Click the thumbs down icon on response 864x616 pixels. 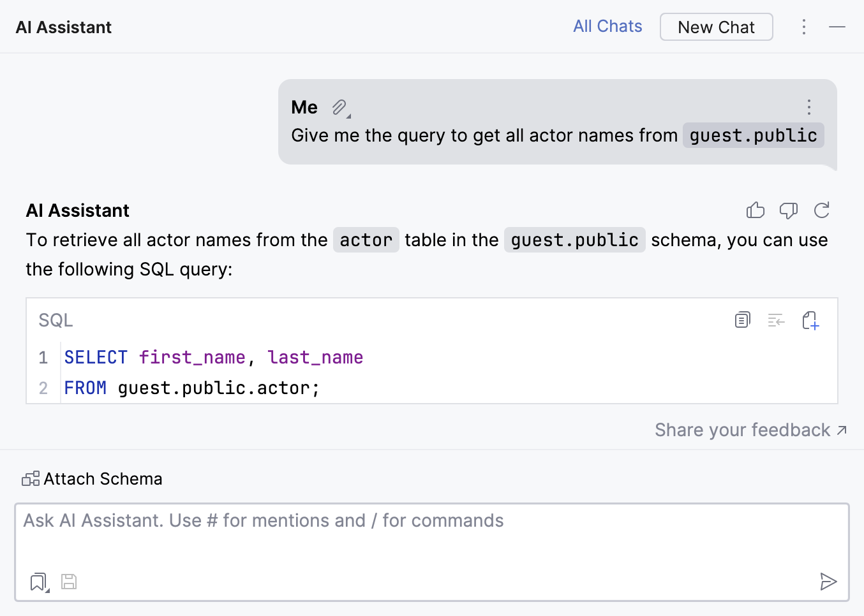pyautogui.click(x=789, y=210)
